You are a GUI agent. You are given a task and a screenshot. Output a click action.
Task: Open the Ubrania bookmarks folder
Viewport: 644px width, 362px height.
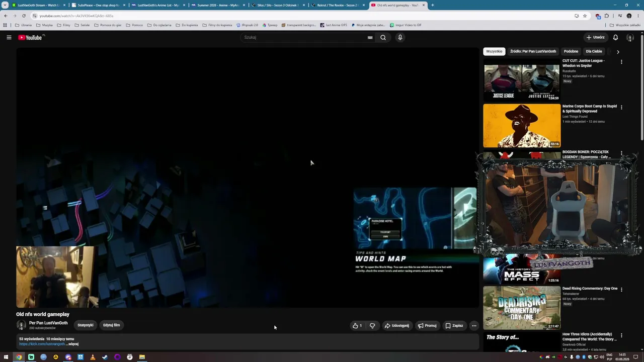point(23,25)
